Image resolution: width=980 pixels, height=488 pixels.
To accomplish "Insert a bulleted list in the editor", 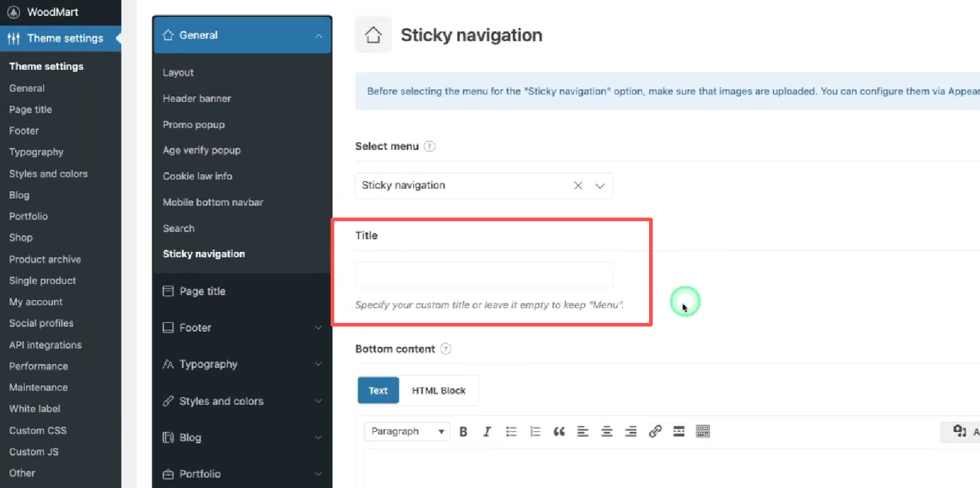I will (511, 432).
